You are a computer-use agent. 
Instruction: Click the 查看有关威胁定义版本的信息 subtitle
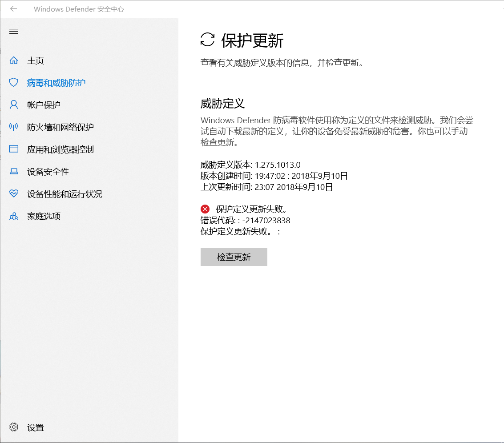click(x=282, y=63)
